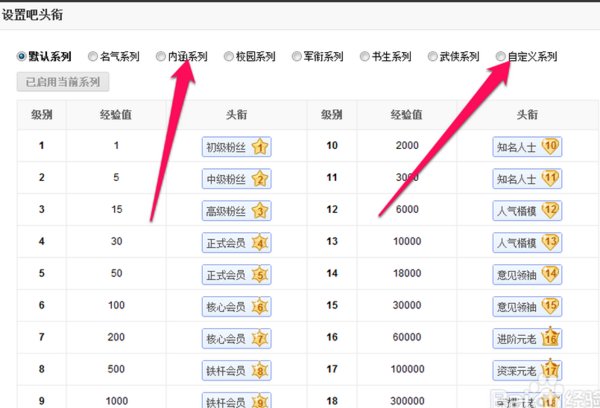Click the 意见领袖 level 14 badge

click(x=527, y=274)
